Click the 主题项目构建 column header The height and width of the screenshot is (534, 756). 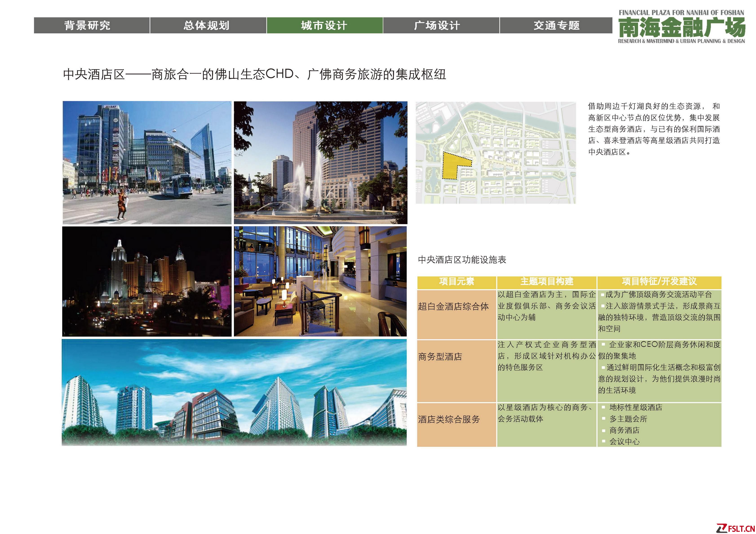[x=547, y=282]
